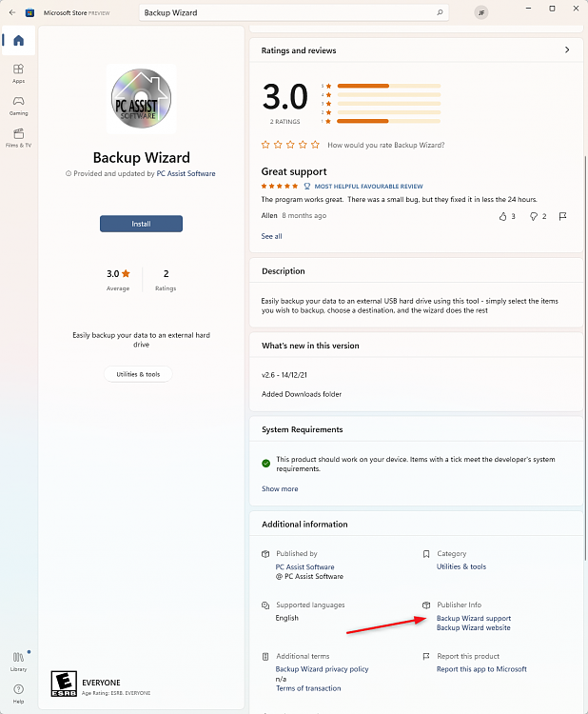Open the Gaming section in the sidebar
The height and width of the screenshot is (714, 588).
point(19,106)
